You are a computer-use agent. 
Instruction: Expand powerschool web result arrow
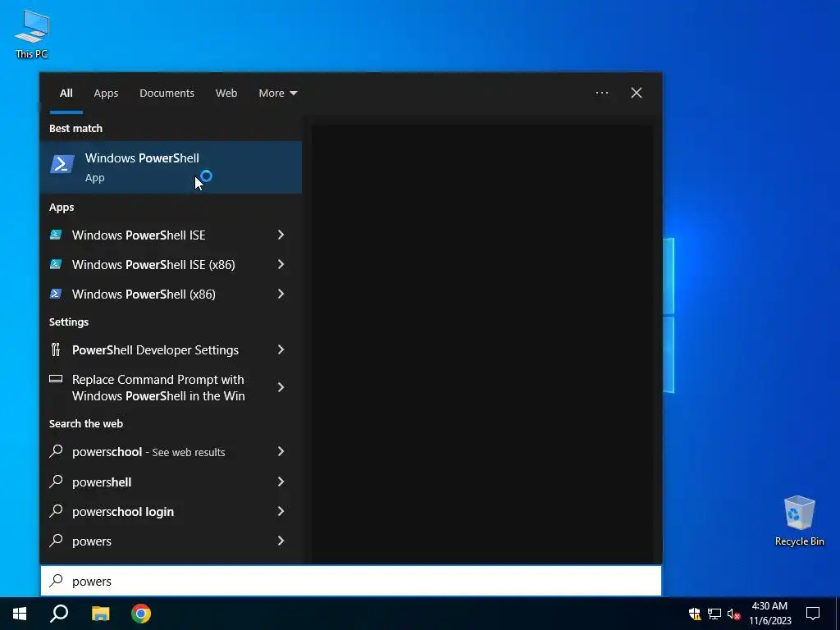pyautogui.click(x=281, y=451)
